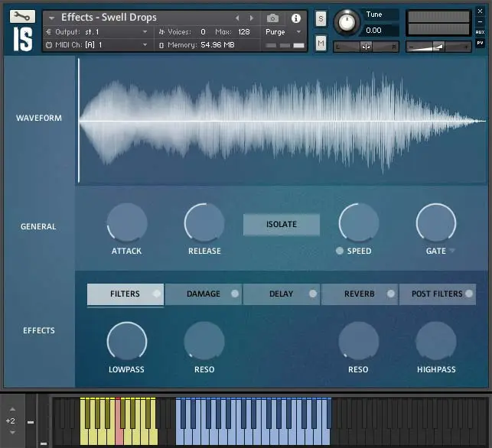
Task: Click the camera snapshot icon
Action: click(x=272, y=18)
